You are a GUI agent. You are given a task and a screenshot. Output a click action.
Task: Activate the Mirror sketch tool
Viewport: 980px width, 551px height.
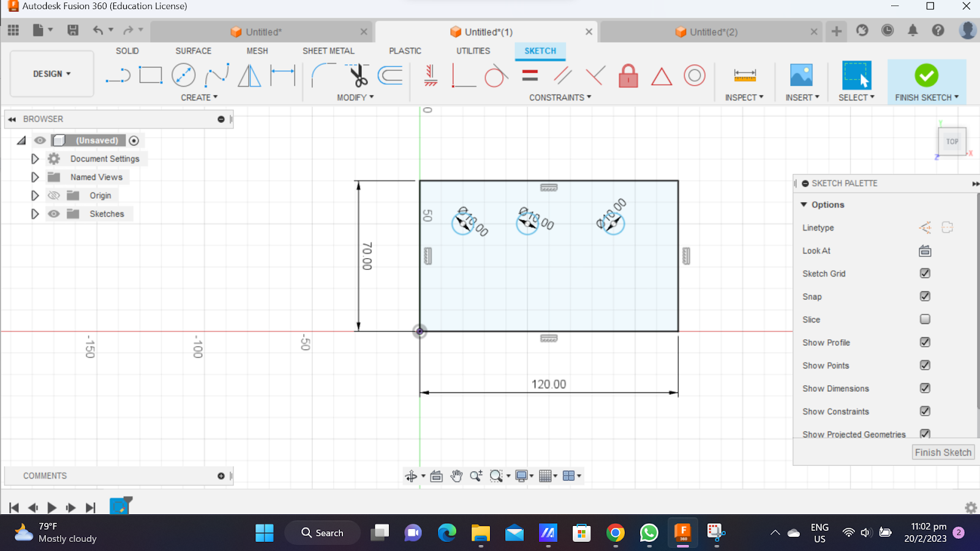click(249, 75)
